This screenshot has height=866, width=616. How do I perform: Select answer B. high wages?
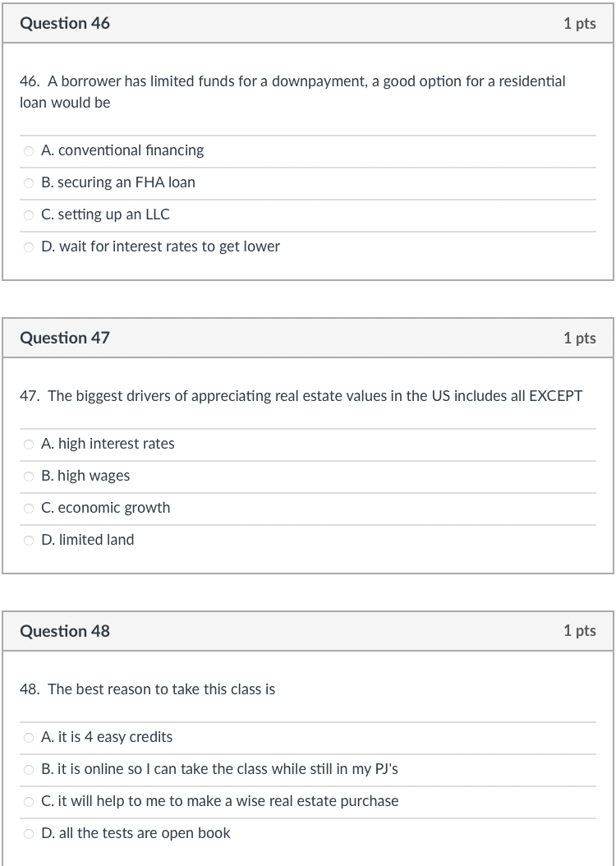coord(28,476)
